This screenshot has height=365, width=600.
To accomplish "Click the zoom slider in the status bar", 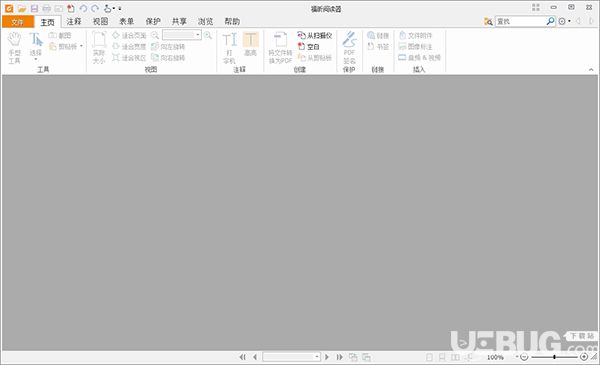I will coord(554,357).
